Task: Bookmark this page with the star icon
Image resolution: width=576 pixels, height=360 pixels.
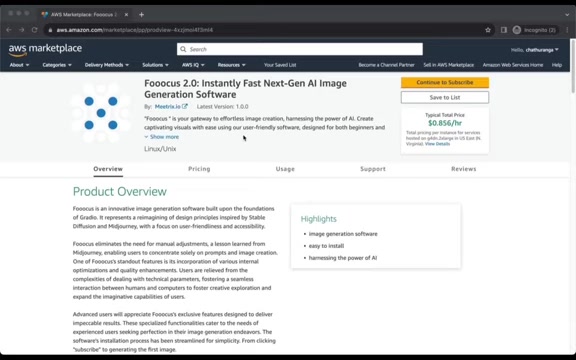Action: (488, 30)
